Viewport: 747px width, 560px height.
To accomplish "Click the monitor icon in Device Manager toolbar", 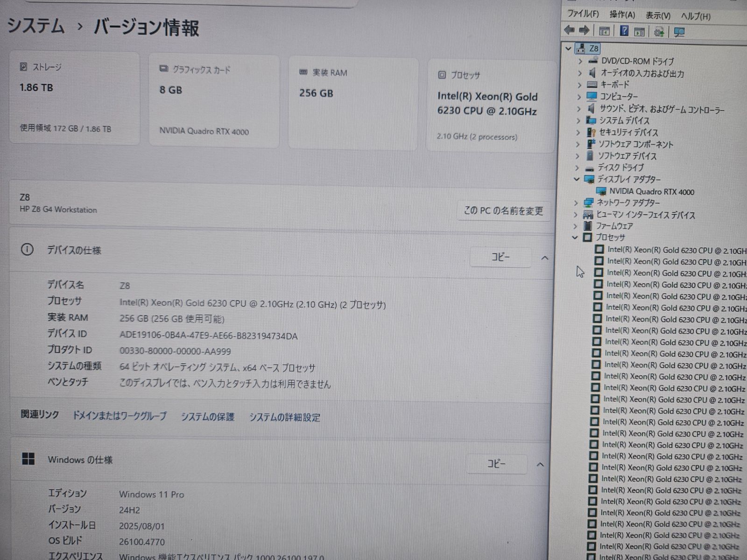I will [679, 32].
